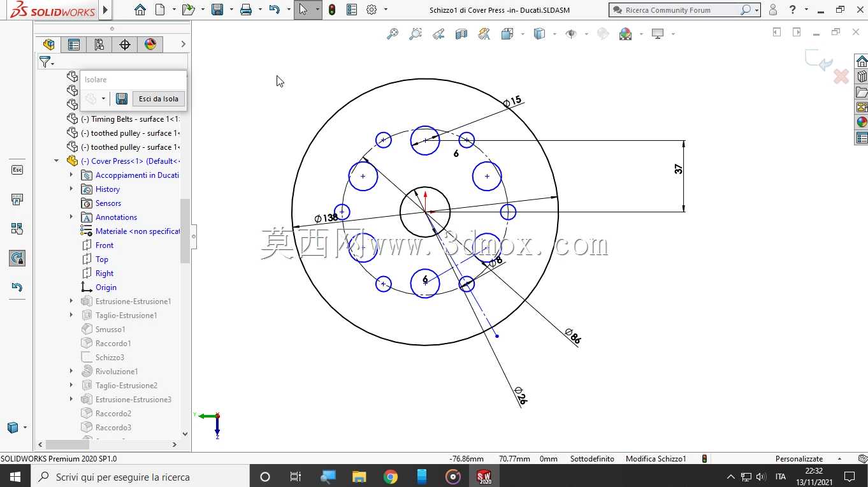This screenshot has height=487, width=868.
Task: Click the user login icon
Action: pos(772,10)
